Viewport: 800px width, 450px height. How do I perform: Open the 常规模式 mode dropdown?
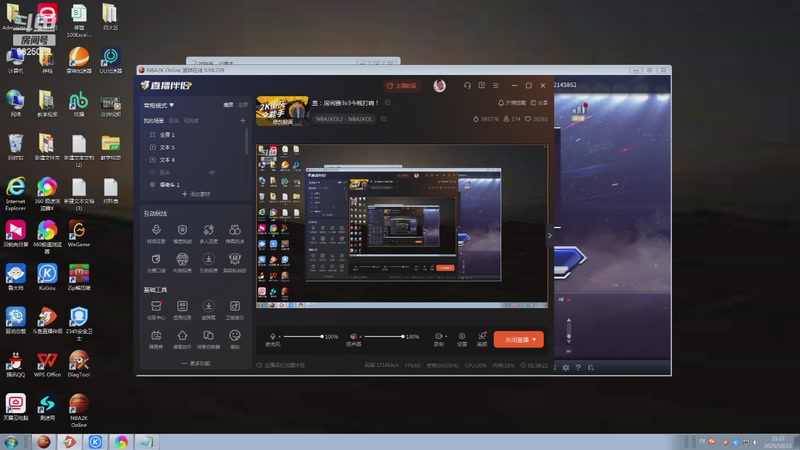coord(159,106)
